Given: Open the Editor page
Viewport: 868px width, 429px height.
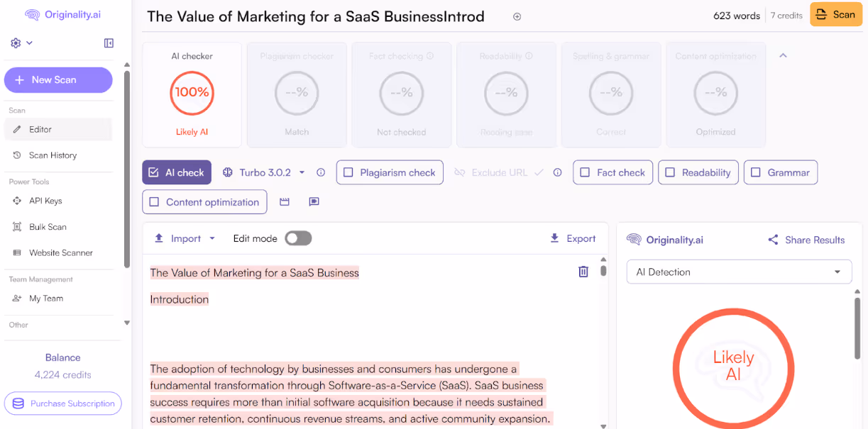Looking at the screenshot, I should pyautogui.click(x=58, y=129).
